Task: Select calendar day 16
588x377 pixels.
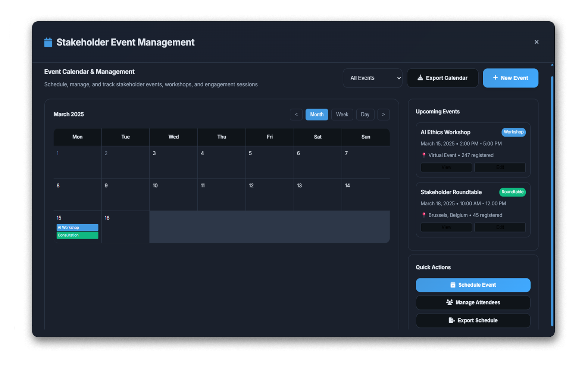Action: coord(125,227)
